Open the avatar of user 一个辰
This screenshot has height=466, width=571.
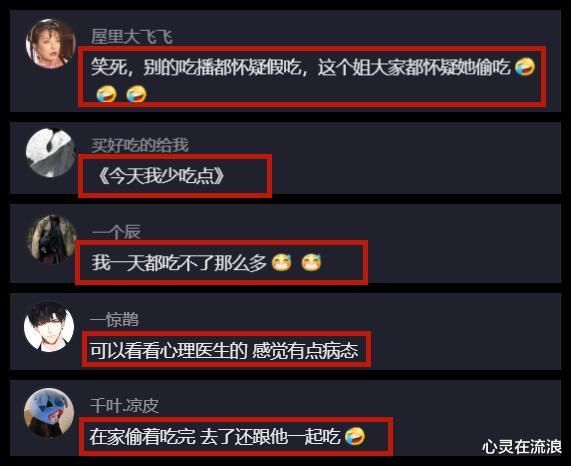(x=52, y=239)
